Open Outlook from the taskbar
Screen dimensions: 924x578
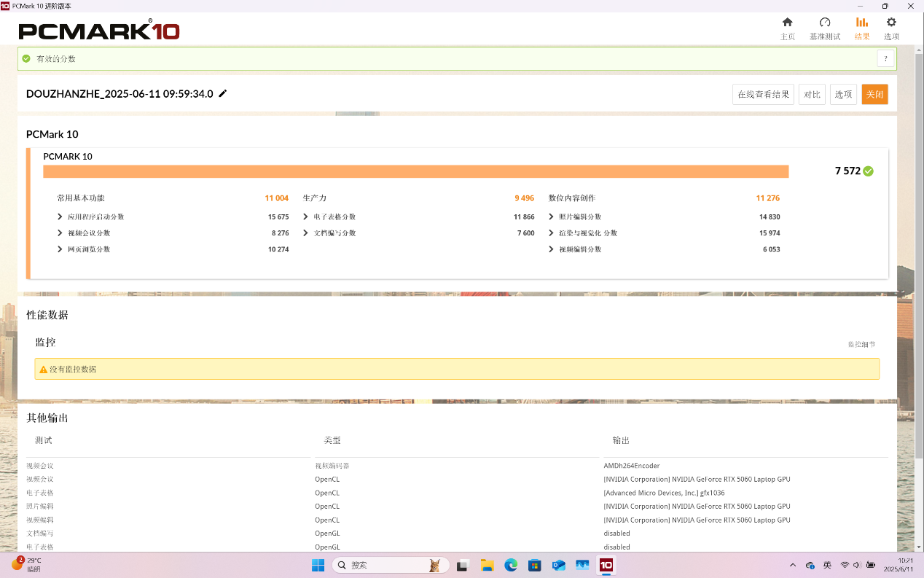tap(558, 565)
